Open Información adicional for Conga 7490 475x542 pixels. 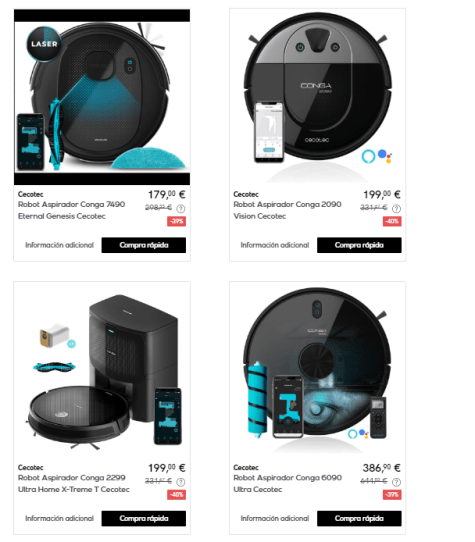pyautogui.click(x=59, y=245)
